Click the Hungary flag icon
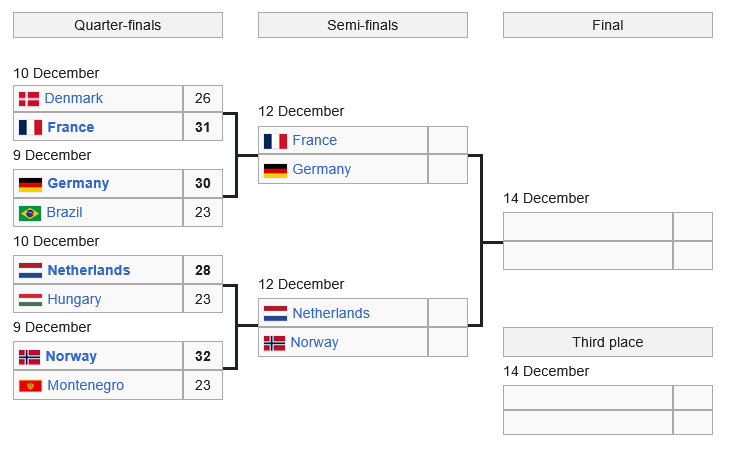This screenshot has width=729, height=451. [x=30, y=299]
